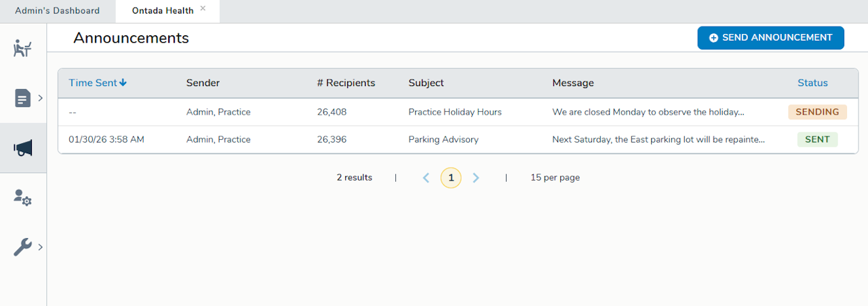Go to the next results page
This screenshot has width=868, height=306.
(476, 178)
